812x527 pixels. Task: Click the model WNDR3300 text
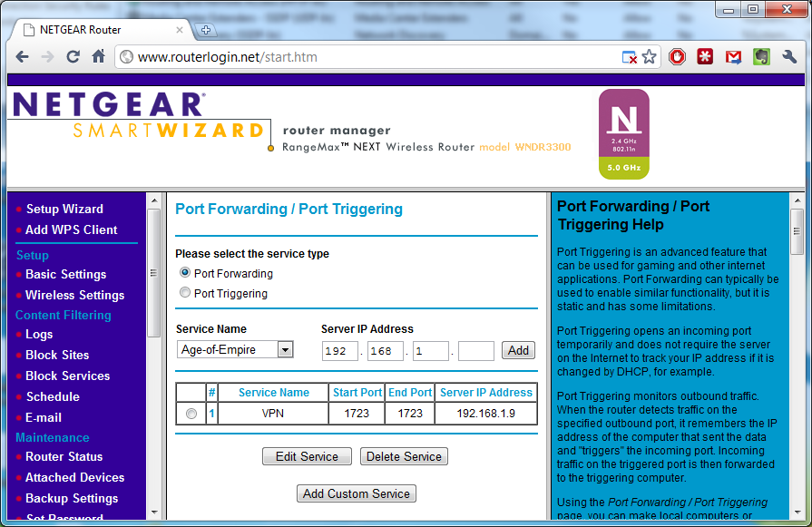pos(524,147)
